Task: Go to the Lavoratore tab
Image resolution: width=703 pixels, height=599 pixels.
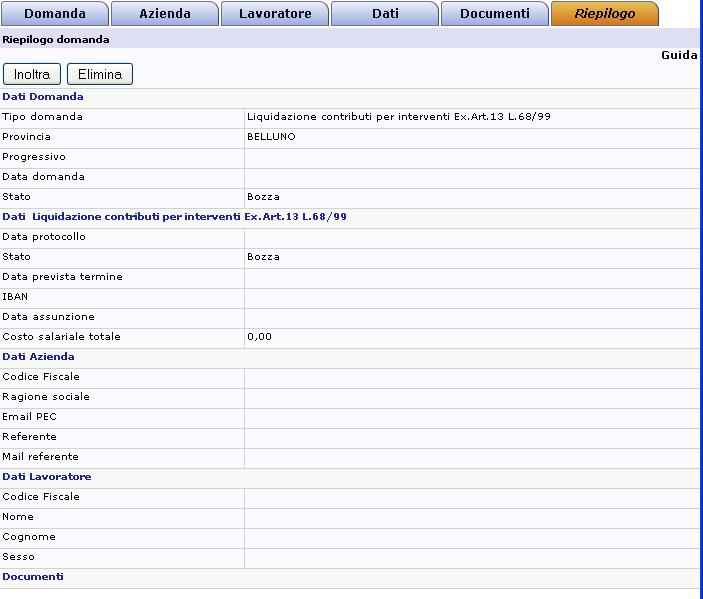Action: [x=274, y=14]
